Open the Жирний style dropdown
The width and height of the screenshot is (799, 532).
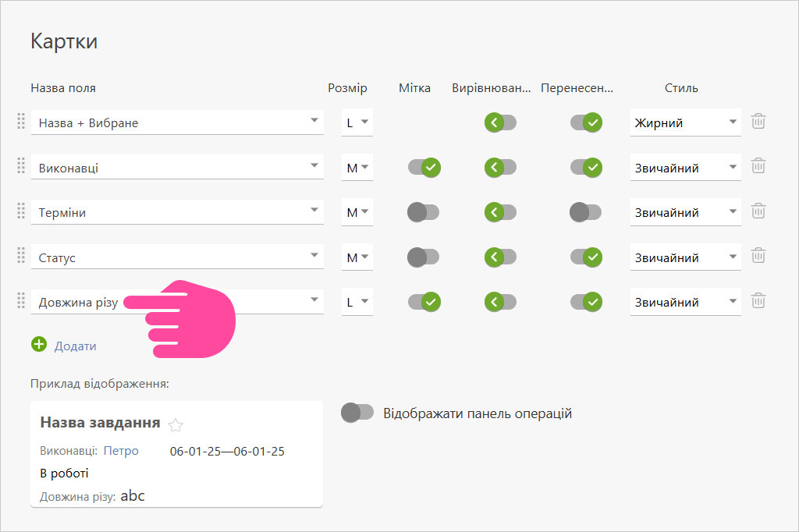click(685, 122)
